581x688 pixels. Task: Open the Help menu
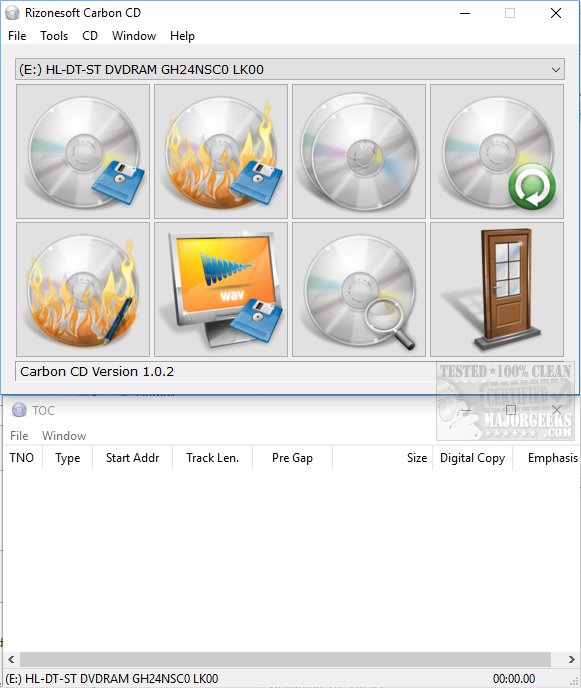click(x=182, y=36)
